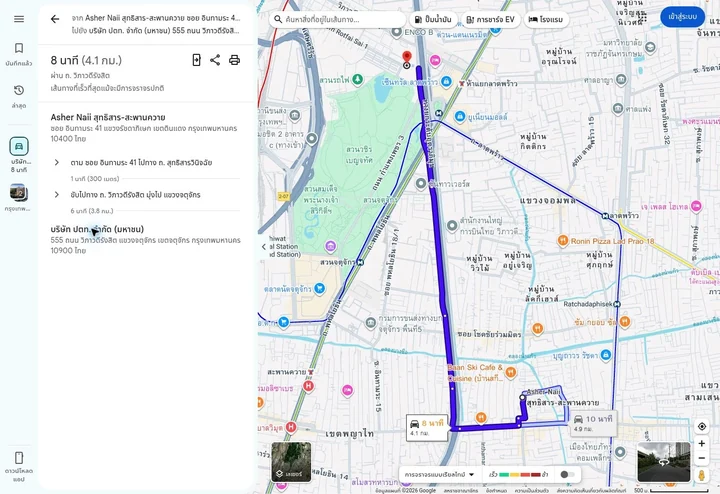Select the car directions sidebar item
The height and width of the screenshot is (494, 720).
19,146
